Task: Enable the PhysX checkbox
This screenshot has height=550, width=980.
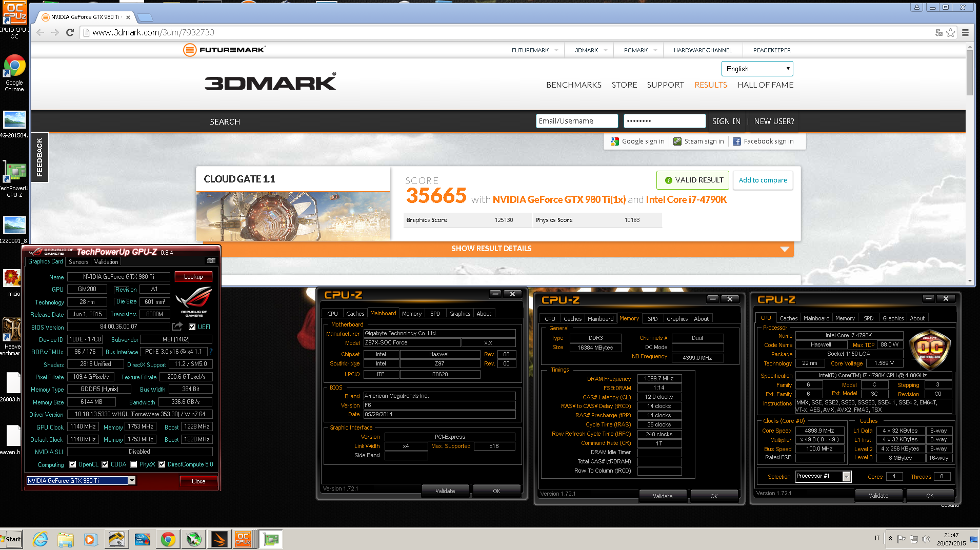Action: (x=134, y=464)
